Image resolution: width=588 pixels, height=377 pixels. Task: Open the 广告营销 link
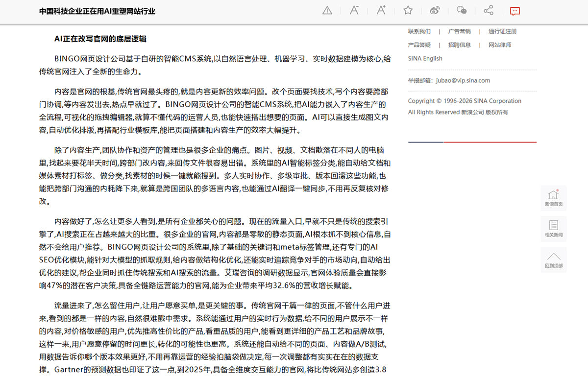460,31
